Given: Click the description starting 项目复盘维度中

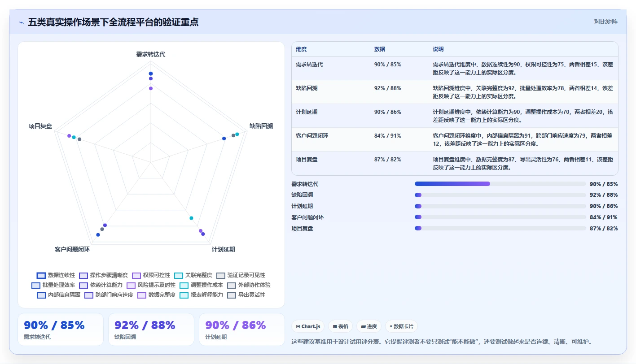Looking at the screenshot, I should point(523,163).
